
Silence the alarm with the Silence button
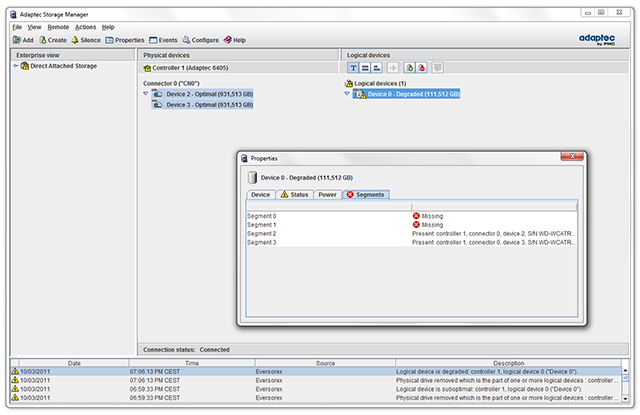86,40
